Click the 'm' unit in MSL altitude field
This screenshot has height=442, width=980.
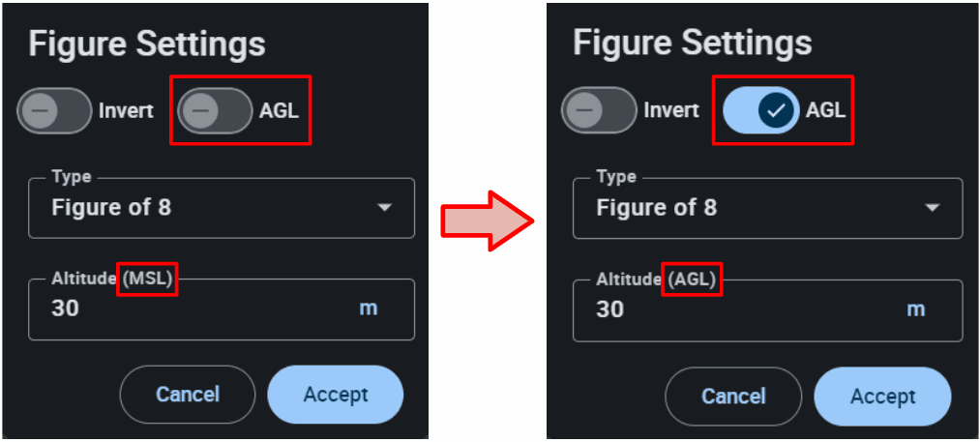369,309
